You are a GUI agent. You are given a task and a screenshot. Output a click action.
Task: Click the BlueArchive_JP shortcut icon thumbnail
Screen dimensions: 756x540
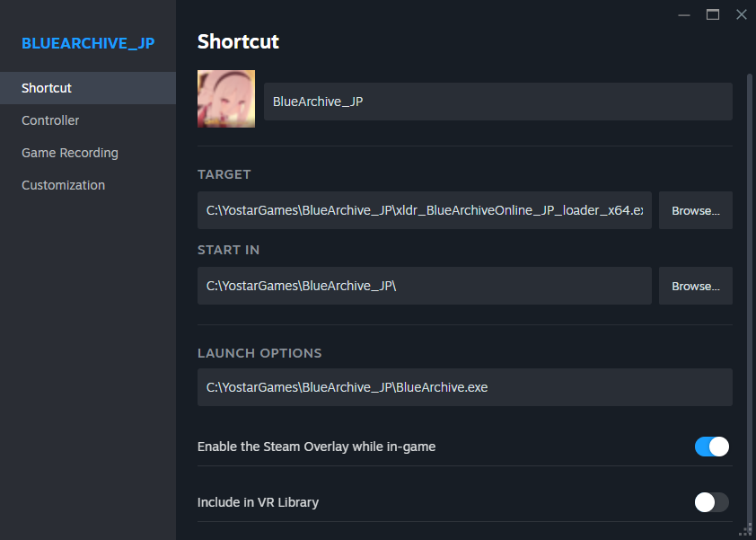pyautogui.click(x=226, y=99)
